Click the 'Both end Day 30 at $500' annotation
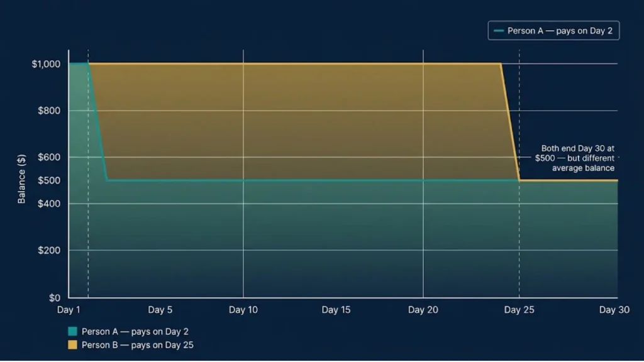 (x=575, y=158)
